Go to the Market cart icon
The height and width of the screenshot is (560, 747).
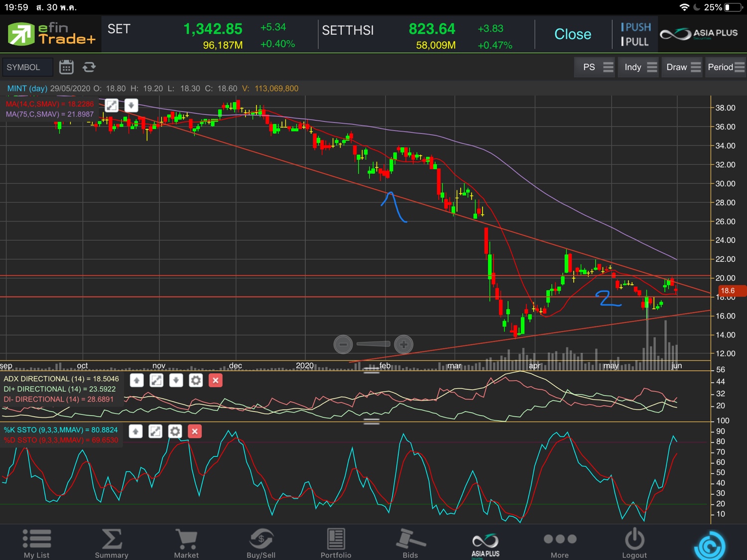point(186,543)
